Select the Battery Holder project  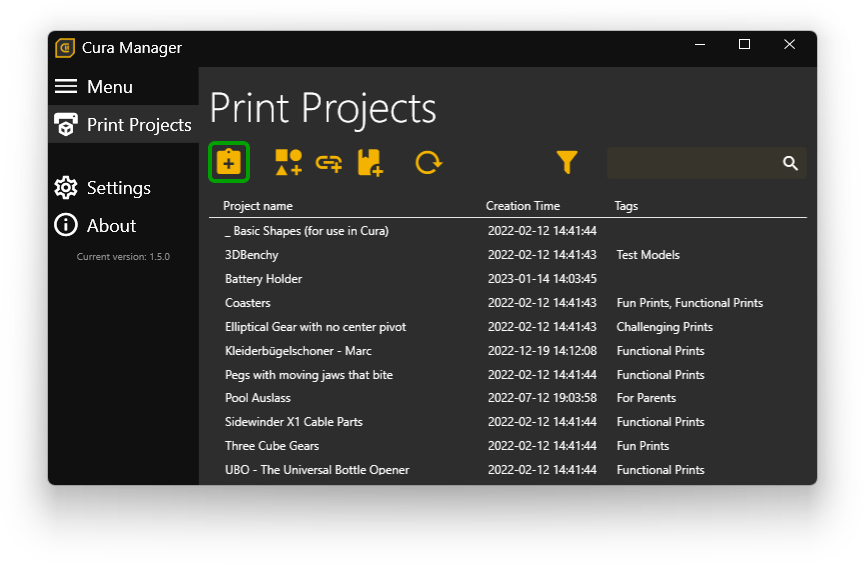point(508,279)
